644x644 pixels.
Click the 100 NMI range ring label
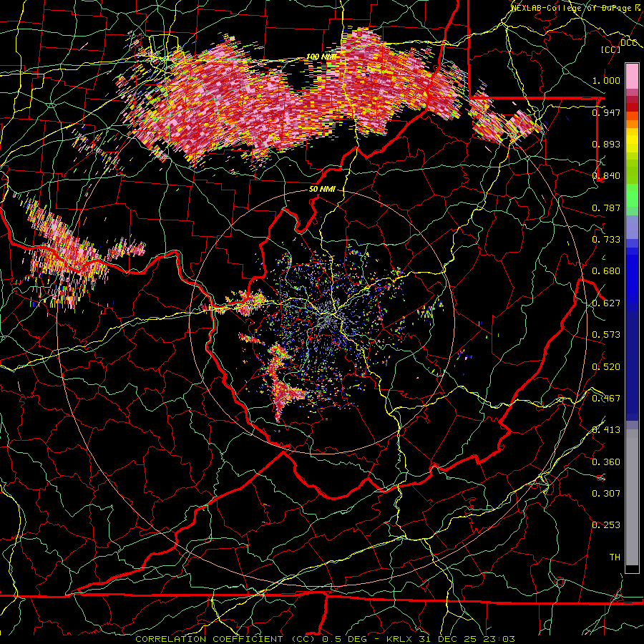coord(321,57)
